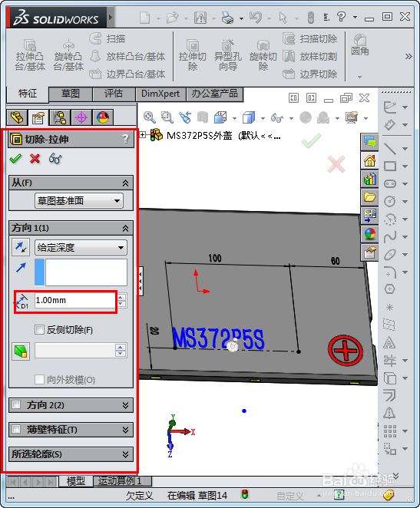Click the 旋转凸台/基体 revolved boss tool
The width and height of the screenshot is (420, 508).
(68, 55)
